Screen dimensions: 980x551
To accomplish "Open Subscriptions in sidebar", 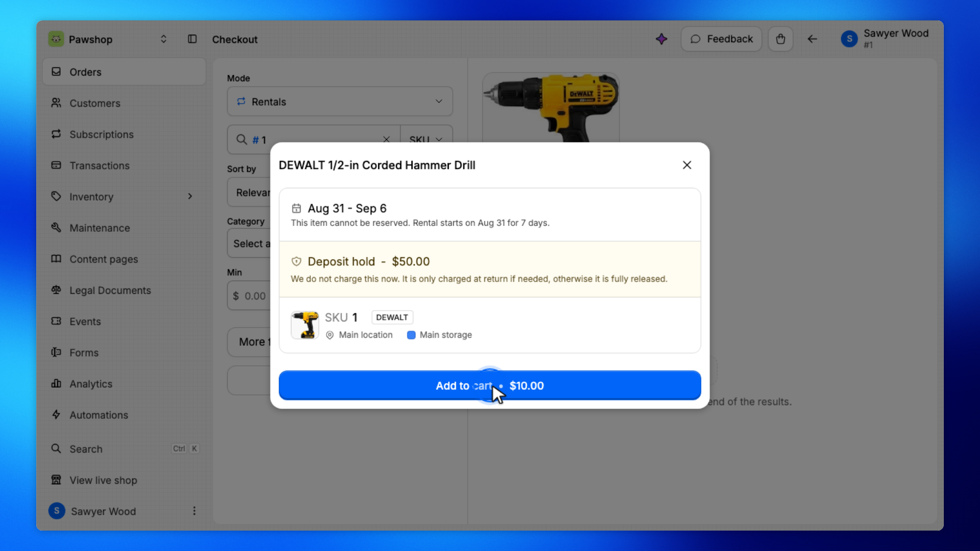I will pyautogui.click(x=124, y=134).
